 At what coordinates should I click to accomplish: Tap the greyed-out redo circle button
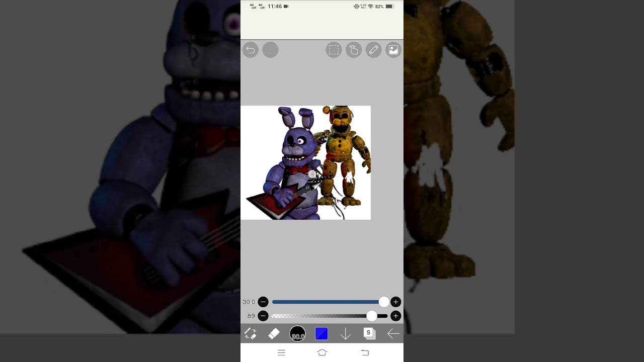270,50
